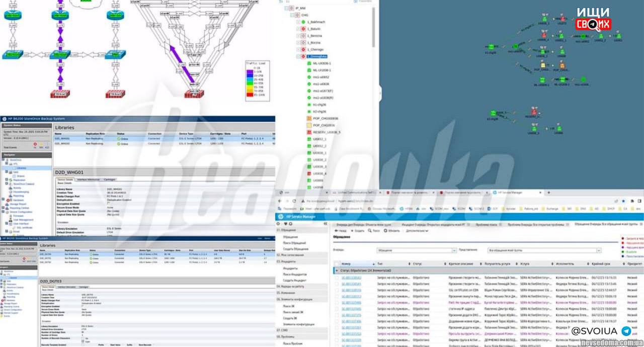Click the Telegram icon beside @SVOIUA
644x347 pixels.
coord(626,330)
